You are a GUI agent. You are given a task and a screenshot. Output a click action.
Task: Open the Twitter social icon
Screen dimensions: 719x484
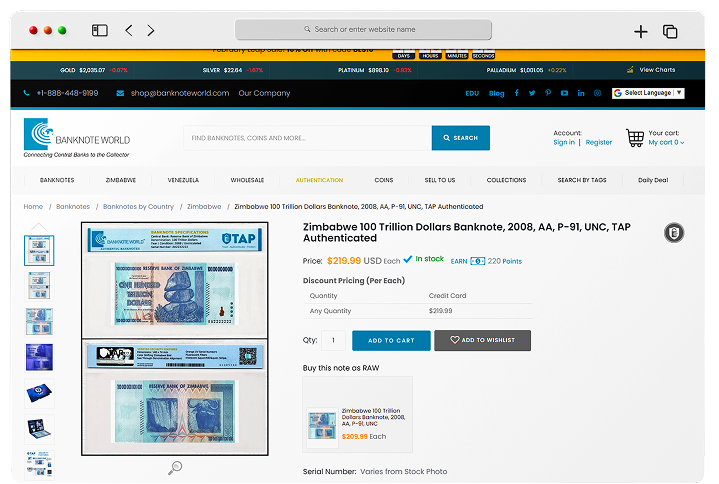532,93
